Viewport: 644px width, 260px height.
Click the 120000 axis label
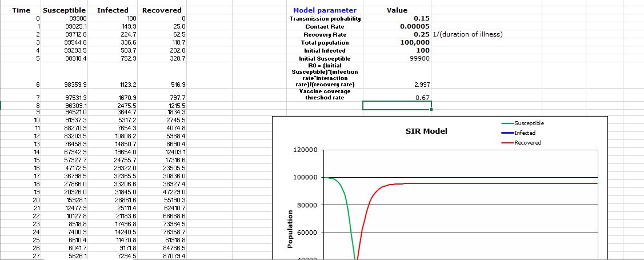[305, 150]
